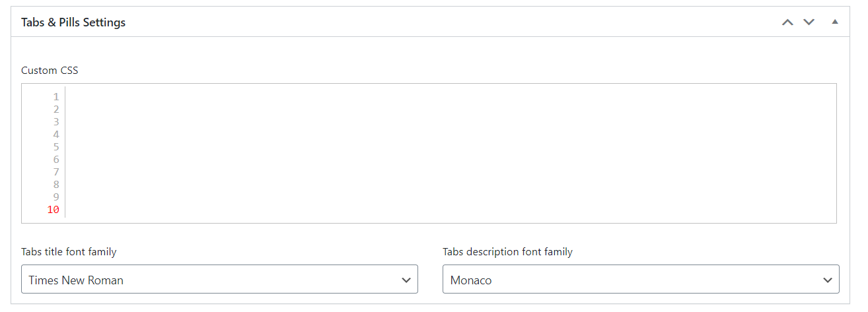Select line number 8 in CSS editor

point(56,185)
